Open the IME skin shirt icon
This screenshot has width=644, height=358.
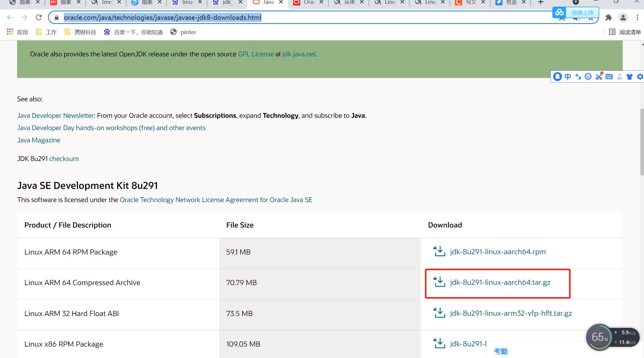tap(629, 77)
